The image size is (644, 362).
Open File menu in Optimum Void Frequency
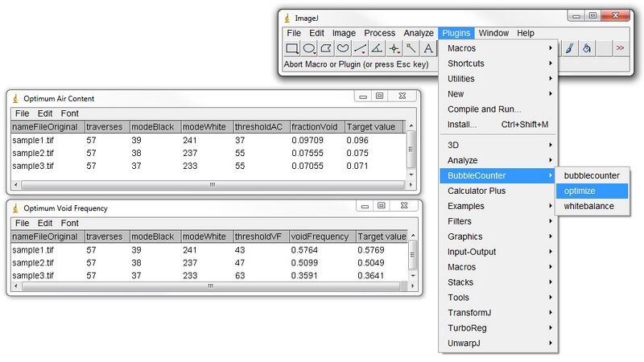click(x=23, y=223)
